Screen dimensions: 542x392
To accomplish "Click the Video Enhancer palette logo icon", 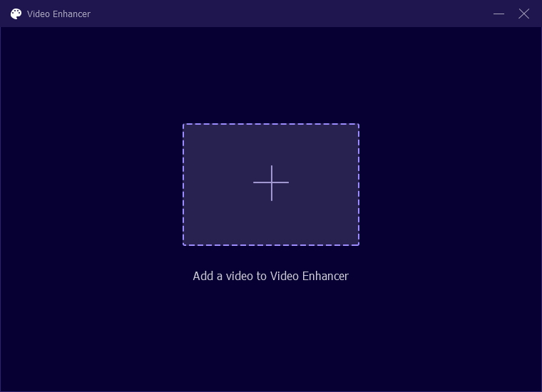I will click(x=16, y=14).
